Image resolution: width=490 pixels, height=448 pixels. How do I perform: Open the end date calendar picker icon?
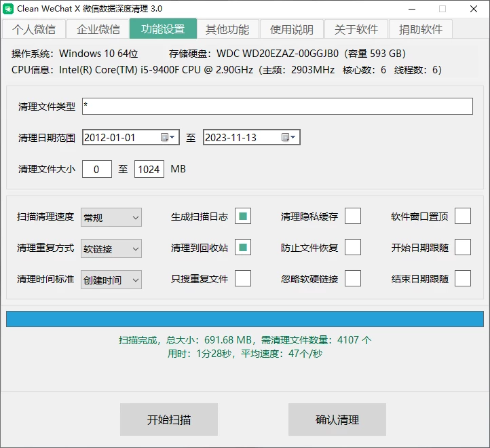288,138
